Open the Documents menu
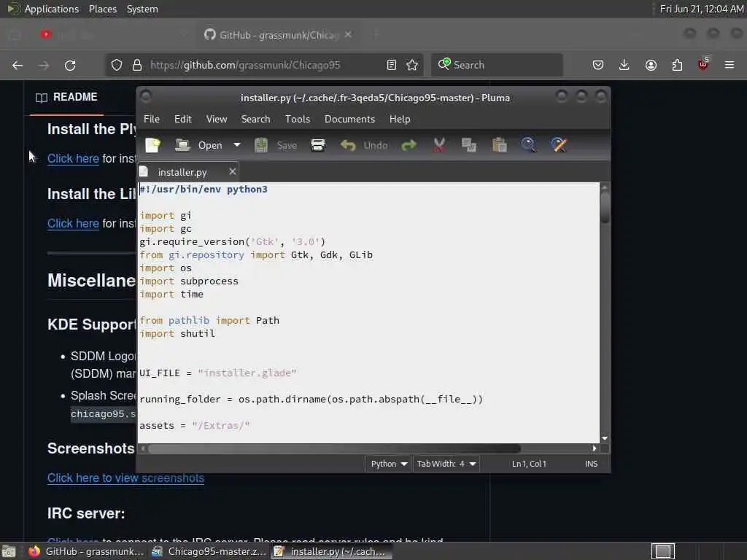The image size is (747, 560). tap(349, 119)
